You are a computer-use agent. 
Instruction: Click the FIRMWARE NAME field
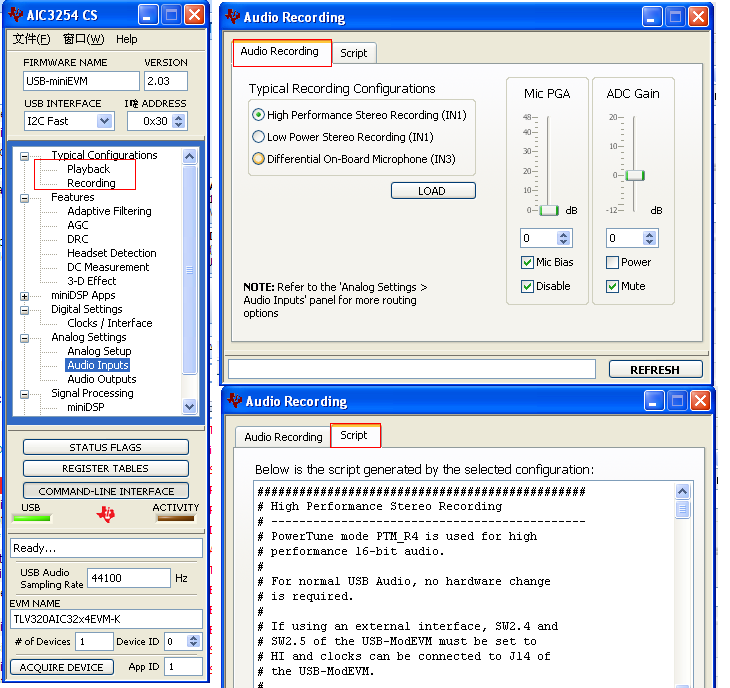tap(81, 81)
